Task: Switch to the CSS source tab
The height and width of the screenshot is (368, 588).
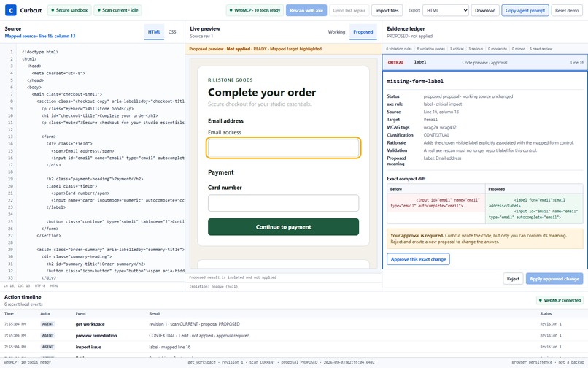Action: (172, 32)
